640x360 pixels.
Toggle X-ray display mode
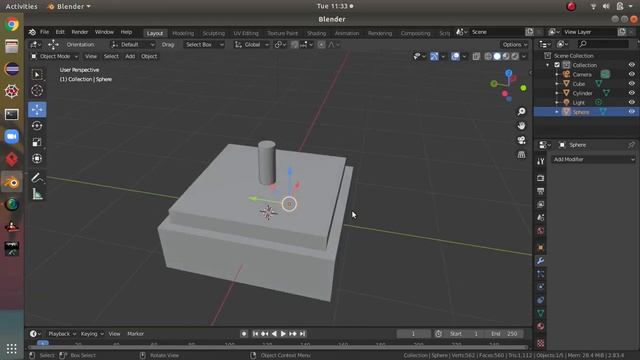[x=476, y=56]
